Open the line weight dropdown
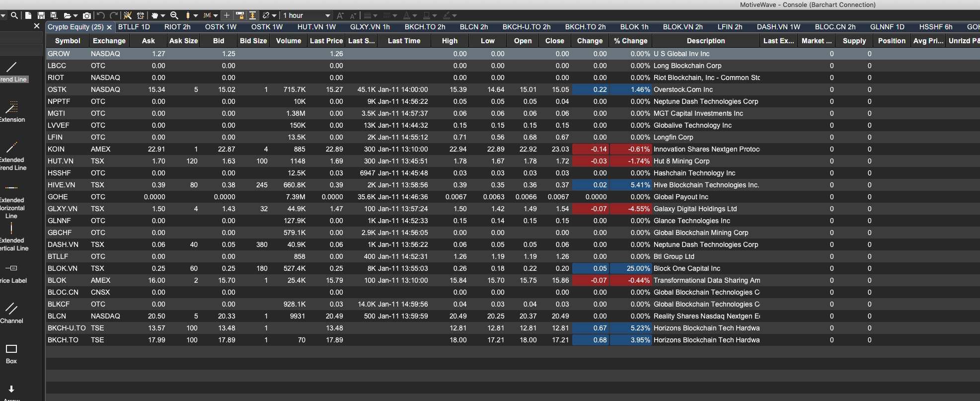 click(371, 15)
